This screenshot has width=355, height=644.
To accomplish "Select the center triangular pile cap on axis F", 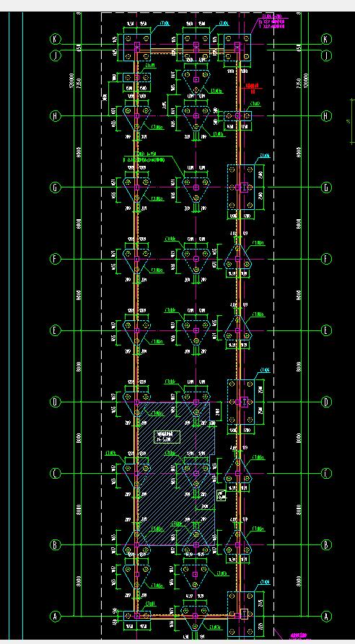I will [x=196, y=260].
